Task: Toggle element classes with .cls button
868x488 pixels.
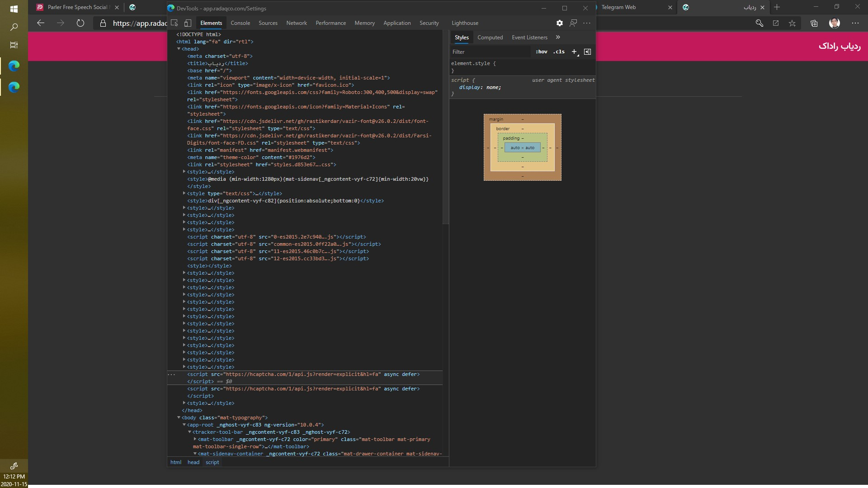Action: pos(559,52)
